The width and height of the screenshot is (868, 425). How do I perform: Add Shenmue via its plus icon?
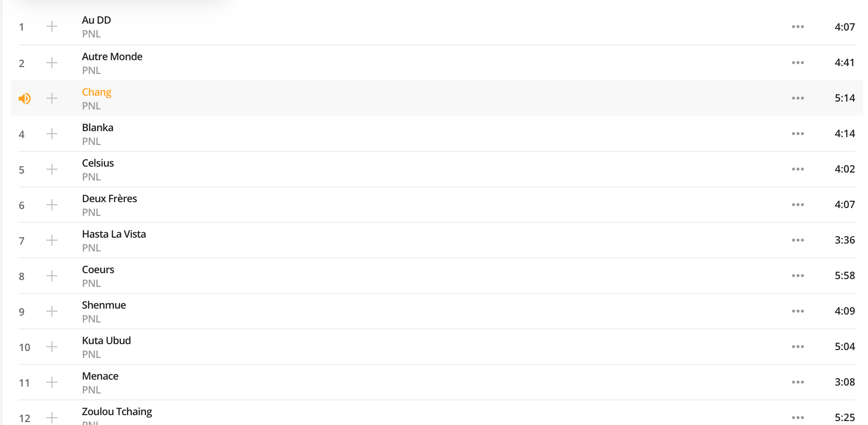click(52, 311)
